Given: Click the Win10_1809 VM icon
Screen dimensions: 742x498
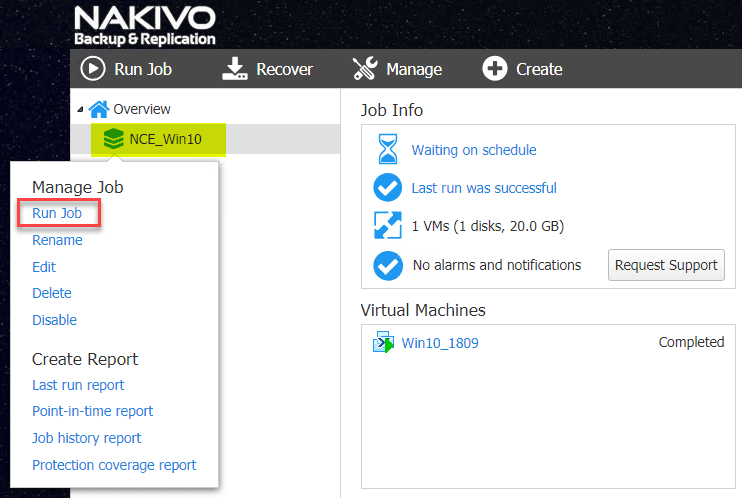Looking at the screenshot, I should (x=383, y=343).
